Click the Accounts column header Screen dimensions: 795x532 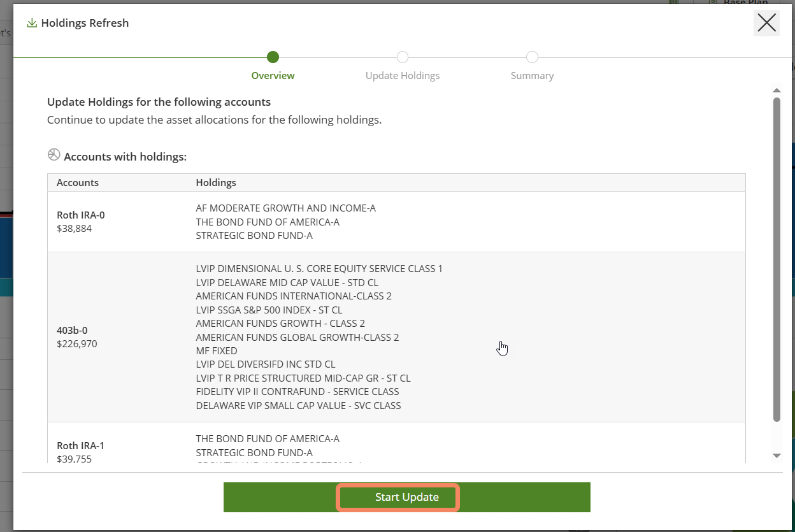pos(78,182)
